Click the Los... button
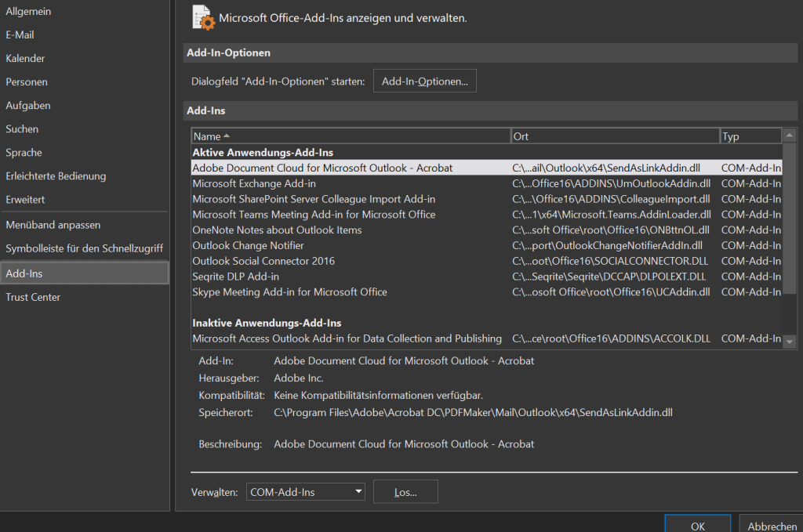The width and height of the screenshot is (803, 532). (x=405, y=492)
